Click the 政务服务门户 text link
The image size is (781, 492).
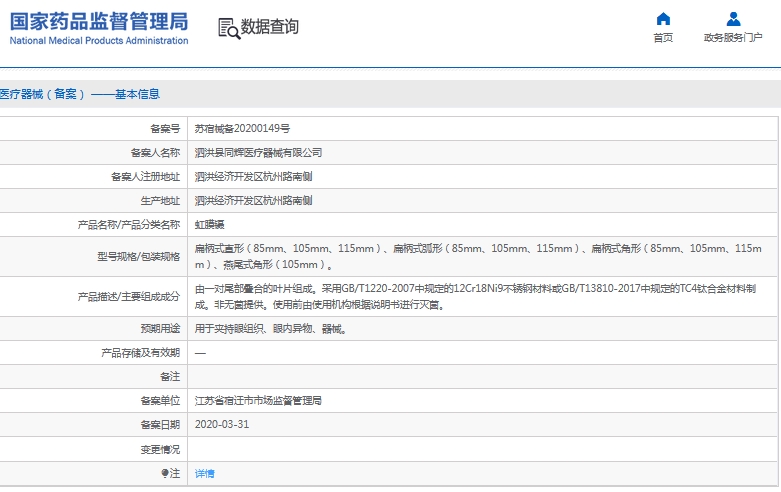733,37
